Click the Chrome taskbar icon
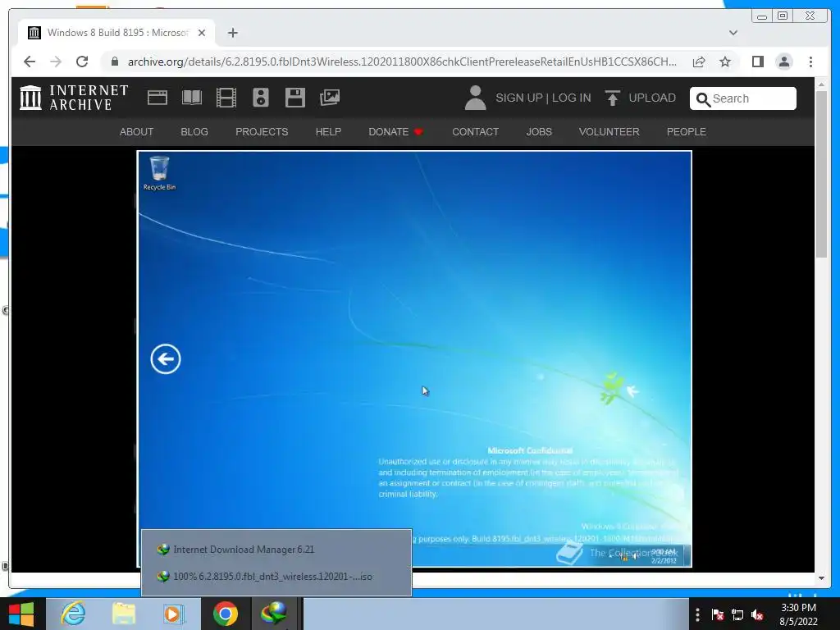This screenshot has width=840, height=630. 225,614
